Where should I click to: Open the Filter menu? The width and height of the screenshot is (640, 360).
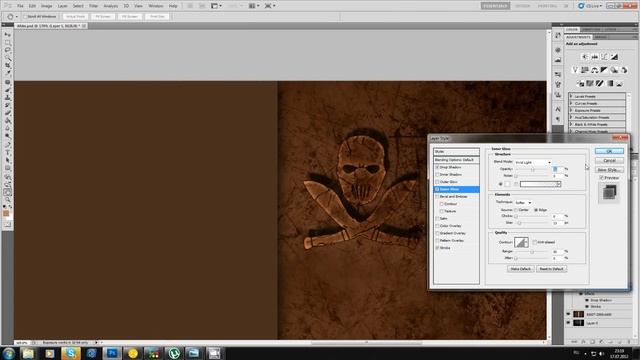[x=93, y=6]
